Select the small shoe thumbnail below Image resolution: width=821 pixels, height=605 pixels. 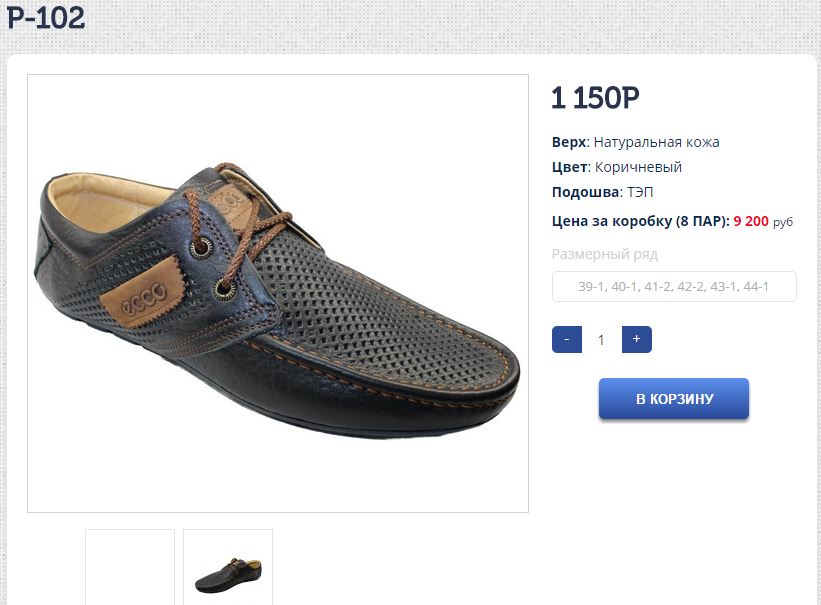point(228,568)
